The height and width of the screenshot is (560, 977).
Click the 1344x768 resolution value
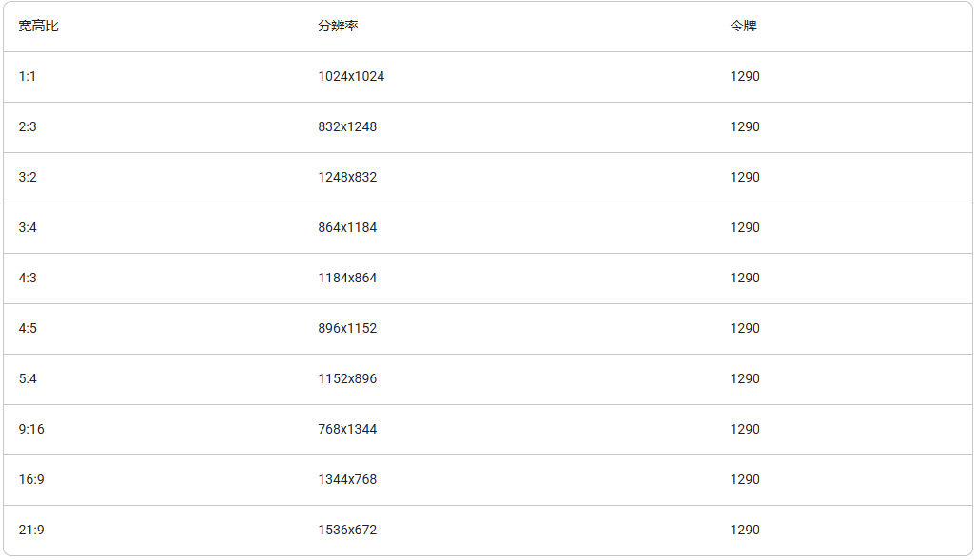(x=347, y=479)
